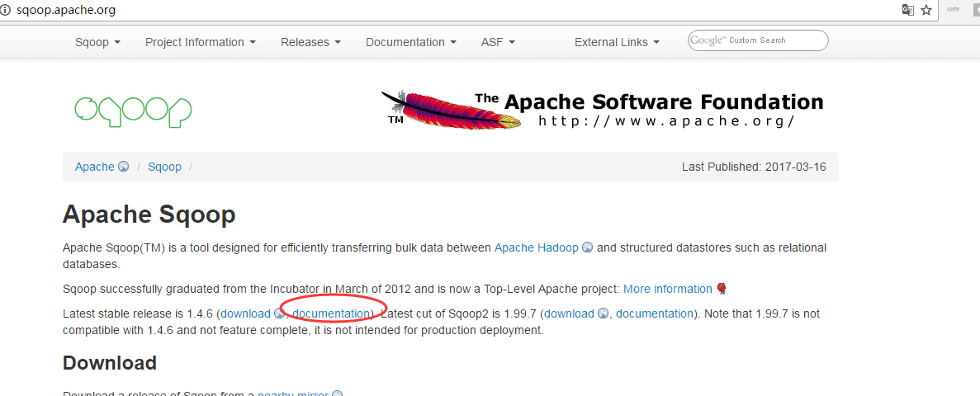Click download link for Sqoop2 1.99.7
This screenshot has width=980, height=396.
[569, 313]
